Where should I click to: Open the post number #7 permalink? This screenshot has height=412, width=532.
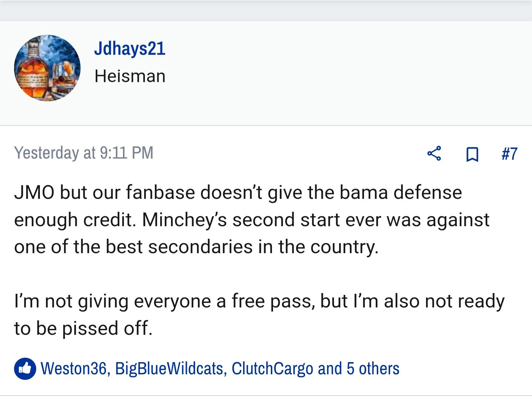pos(509,154)
